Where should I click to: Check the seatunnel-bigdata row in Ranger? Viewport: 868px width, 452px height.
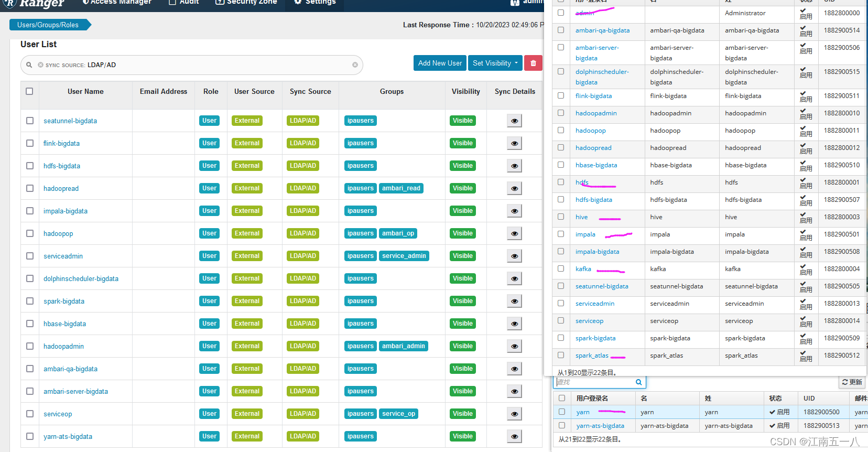(x=30, y=121)
